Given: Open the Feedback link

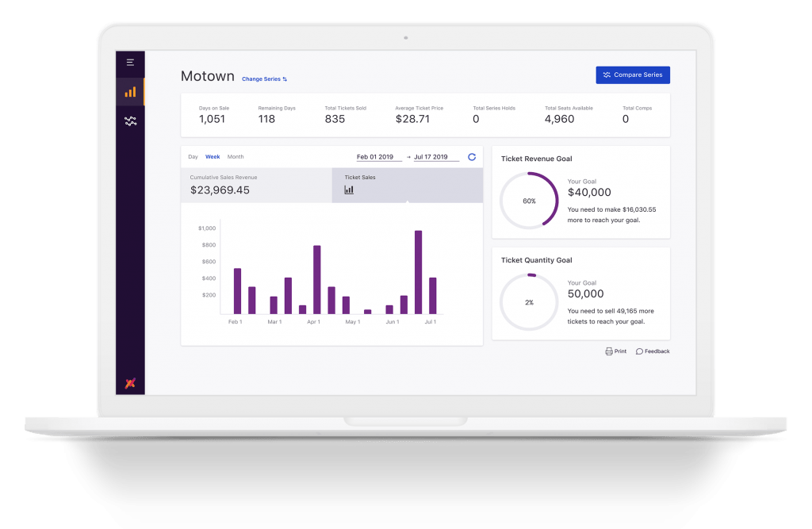Looking at the screenshot, I should click(652, 351).
